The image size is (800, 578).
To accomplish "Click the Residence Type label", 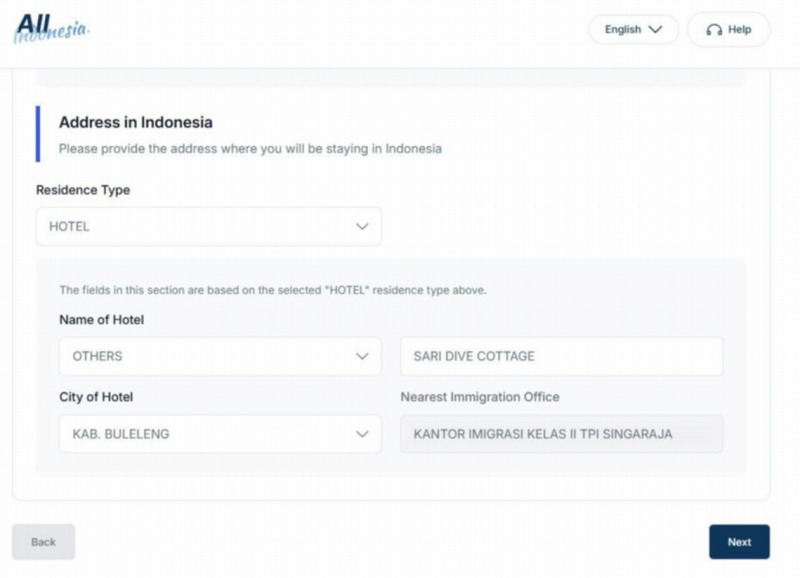I will pos(83,190).
